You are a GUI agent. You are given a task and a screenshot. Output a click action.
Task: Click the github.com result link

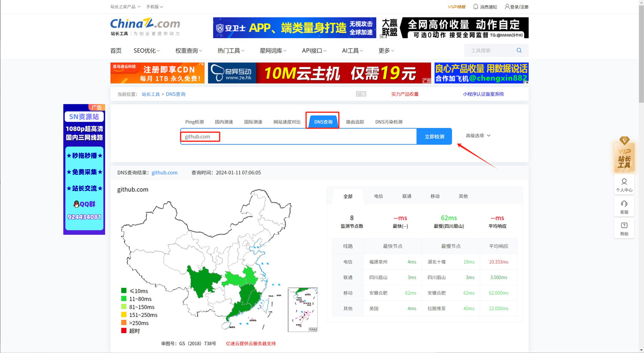164,172
